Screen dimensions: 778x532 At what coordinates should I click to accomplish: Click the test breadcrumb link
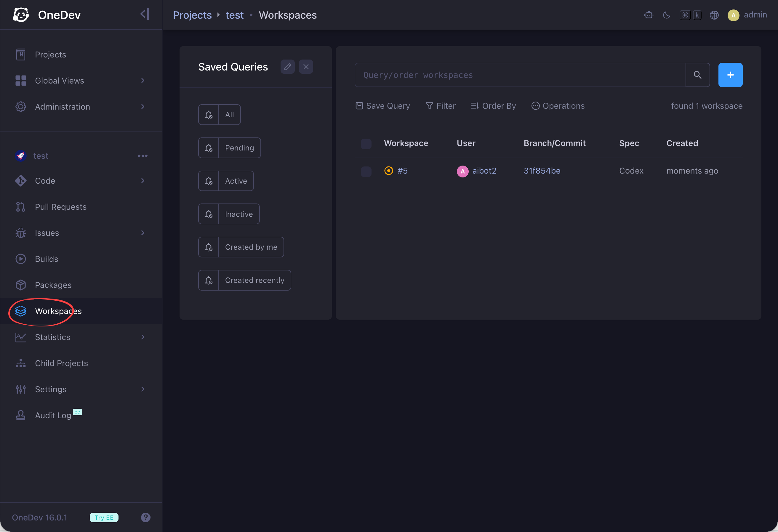tap(234, 15)
